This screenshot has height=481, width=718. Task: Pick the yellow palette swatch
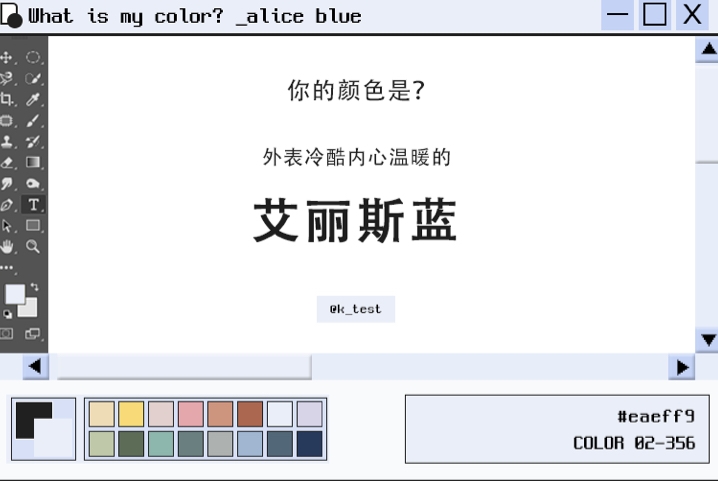pyautogui.click(x=131, y=414)
